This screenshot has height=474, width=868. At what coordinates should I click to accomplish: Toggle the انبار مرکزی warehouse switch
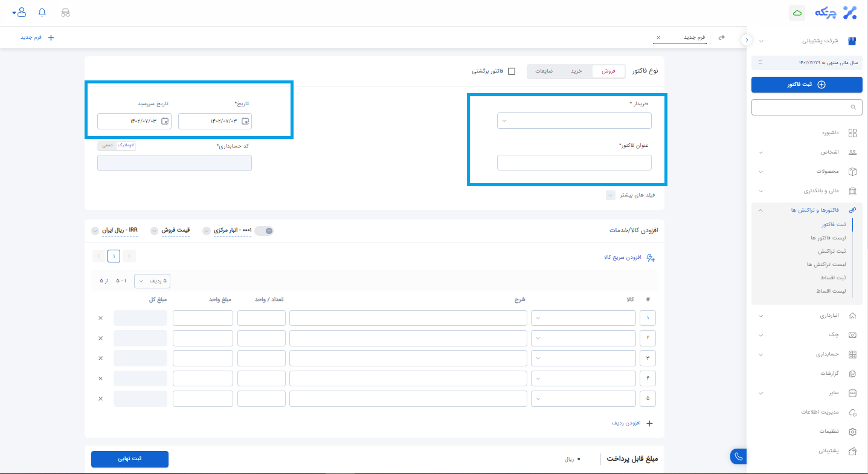(264, 230)
